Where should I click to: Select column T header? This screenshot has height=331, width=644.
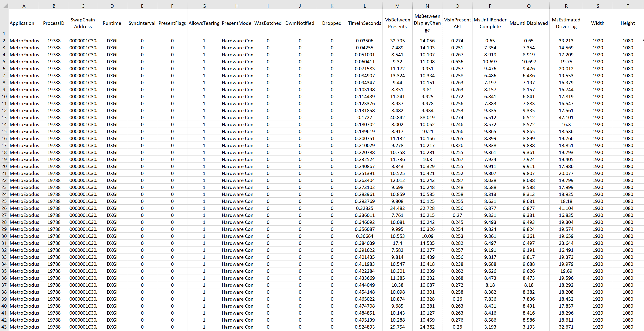[627, 6]
